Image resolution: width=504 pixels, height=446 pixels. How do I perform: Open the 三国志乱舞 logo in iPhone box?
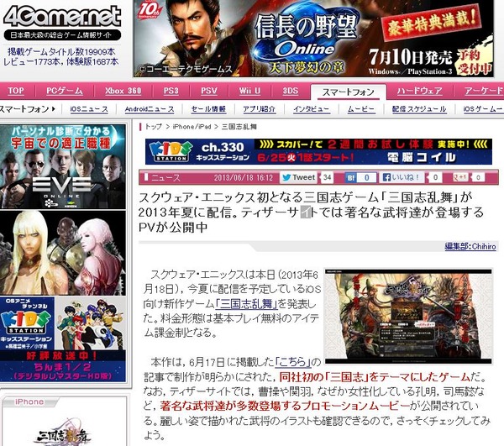pos(63,433)
